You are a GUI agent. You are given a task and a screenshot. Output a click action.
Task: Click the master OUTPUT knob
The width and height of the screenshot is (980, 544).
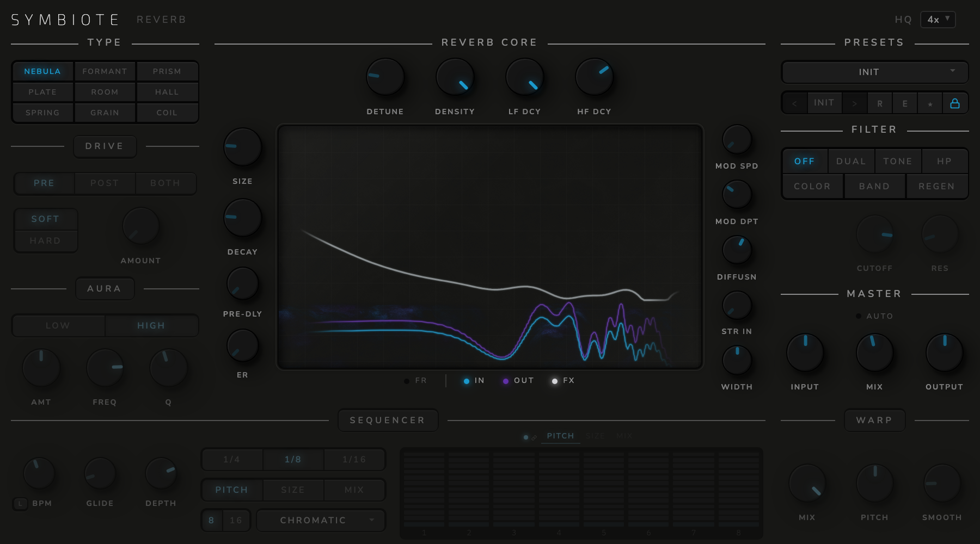[944, 353]
